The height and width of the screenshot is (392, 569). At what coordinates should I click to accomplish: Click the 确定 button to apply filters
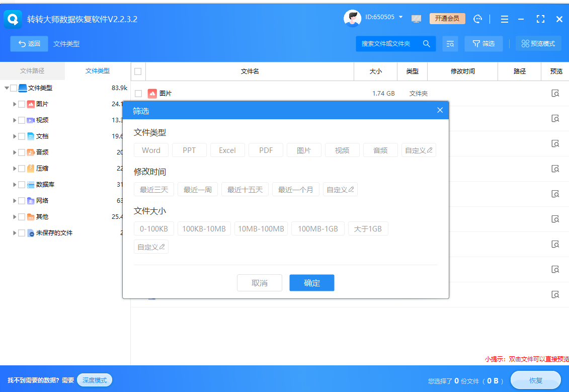(312, 282)
